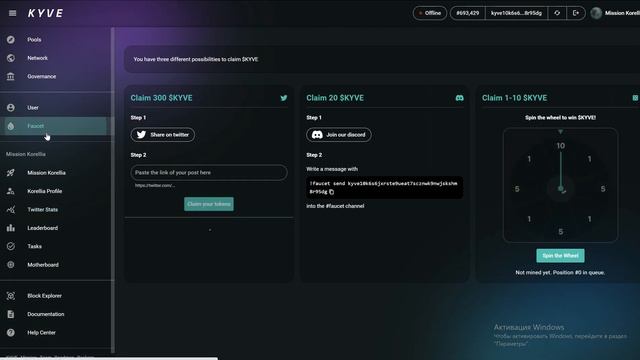Click the Claim 20 $KYVE heading
Image resolution: width=640 pixels, height=360 pixels.
coord(335,98)
